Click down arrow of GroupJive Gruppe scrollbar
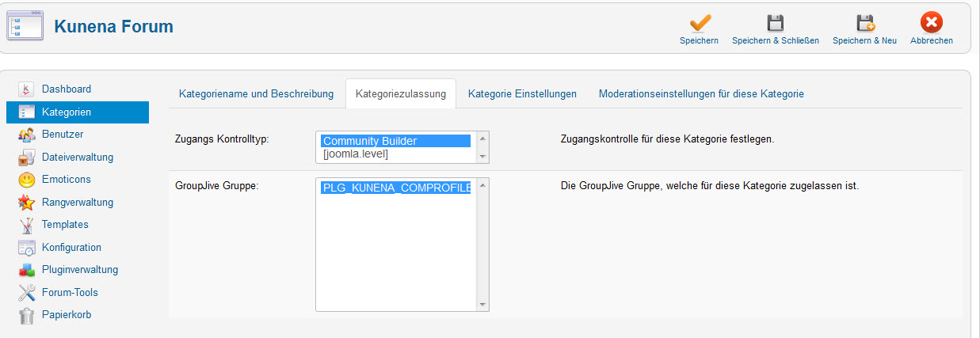Viewport: 980px width, 338px height. [x=482, y=305]
